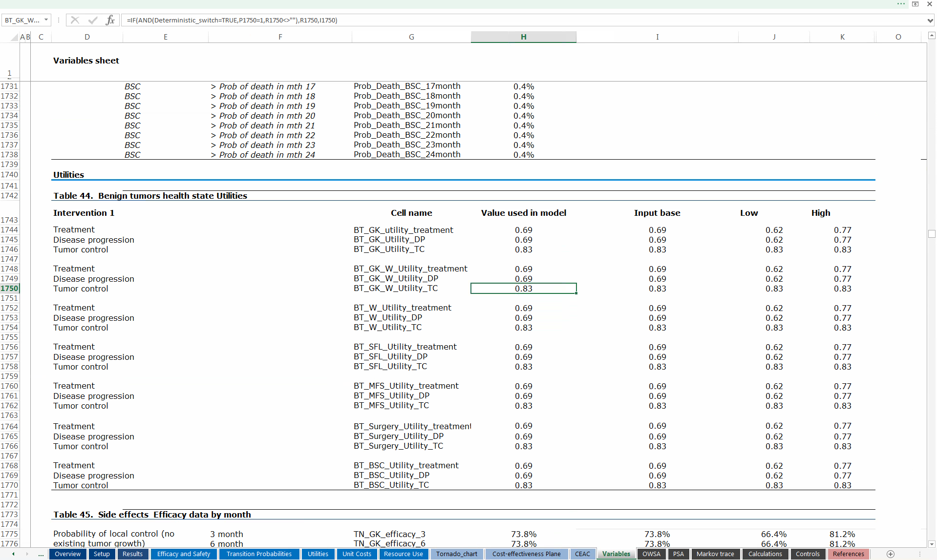Click the sheet list ellipsis near navigation arrows
This screenshot has width=937, height=560.
click(x=41, y=554)
